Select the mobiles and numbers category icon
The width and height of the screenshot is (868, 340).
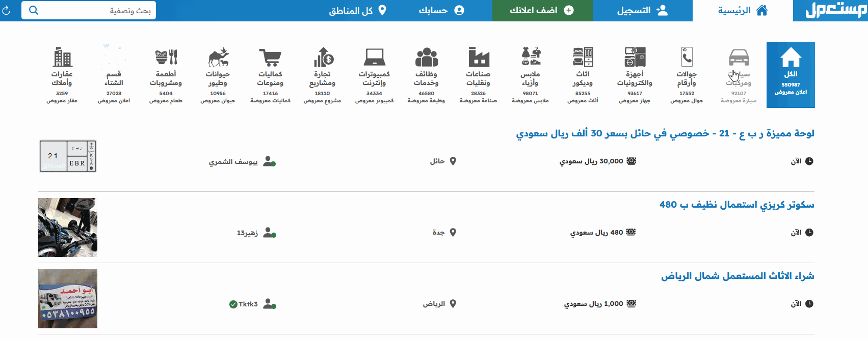tap(687, 58)
